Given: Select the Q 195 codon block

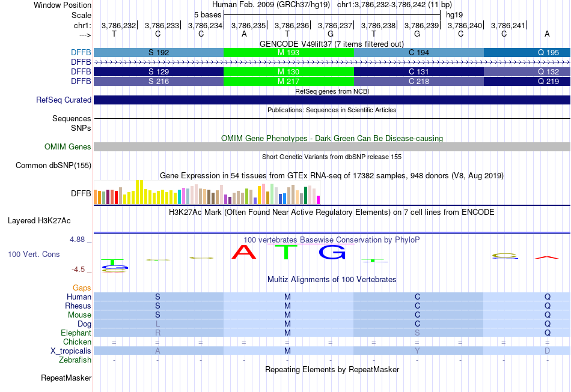Looking at the screenshot, I should (x=527, y=52).
